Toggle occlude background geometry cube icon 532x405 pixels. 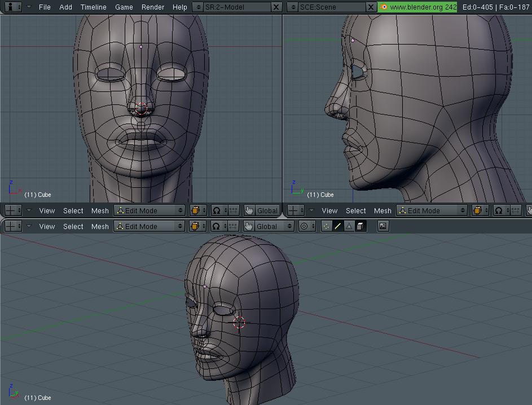[360, 226]
